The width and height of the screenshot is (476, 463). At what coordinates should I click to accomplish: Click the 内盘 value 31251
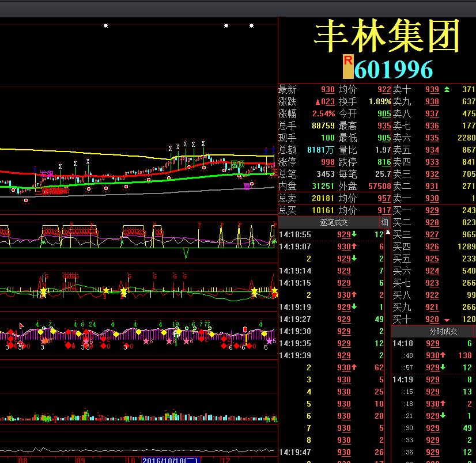pos(323,186)
